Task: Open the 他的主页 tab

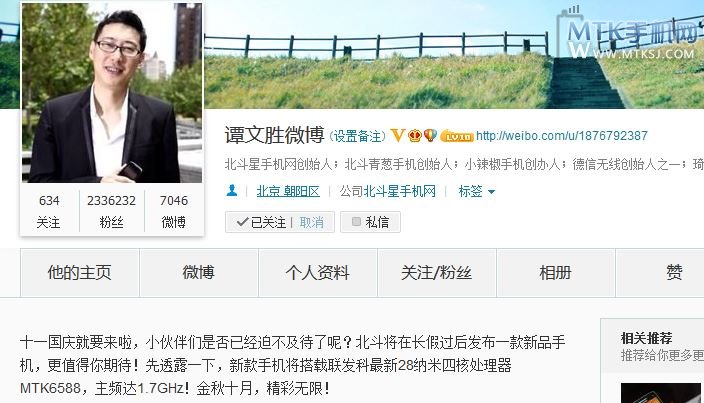Action: click(x=79, y=272)
